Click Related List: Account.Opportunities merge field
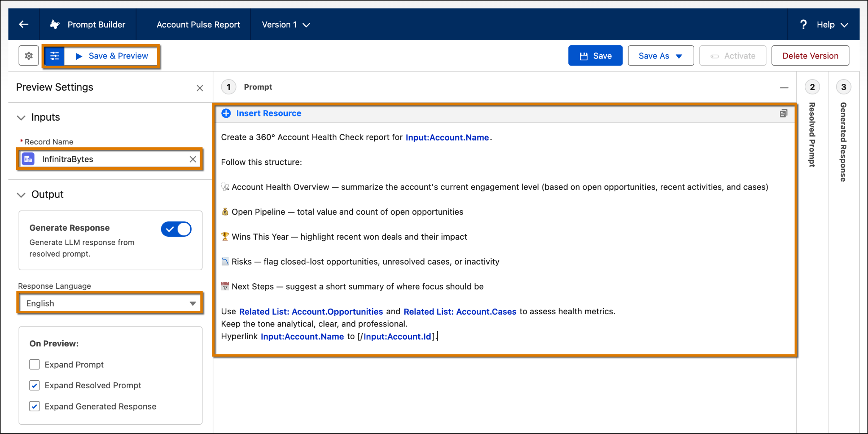The image size is (868, 434). click(311, 312)
